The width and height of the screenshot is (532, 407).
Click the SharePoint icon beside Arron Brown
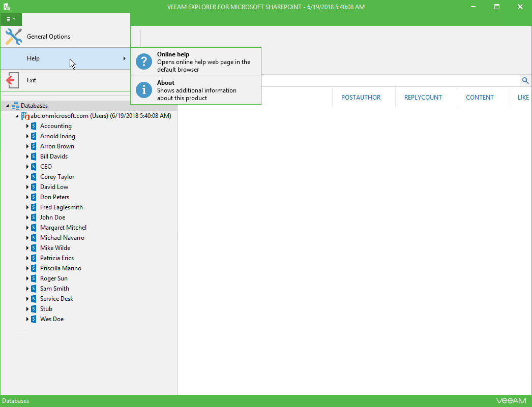click(34, 146)
